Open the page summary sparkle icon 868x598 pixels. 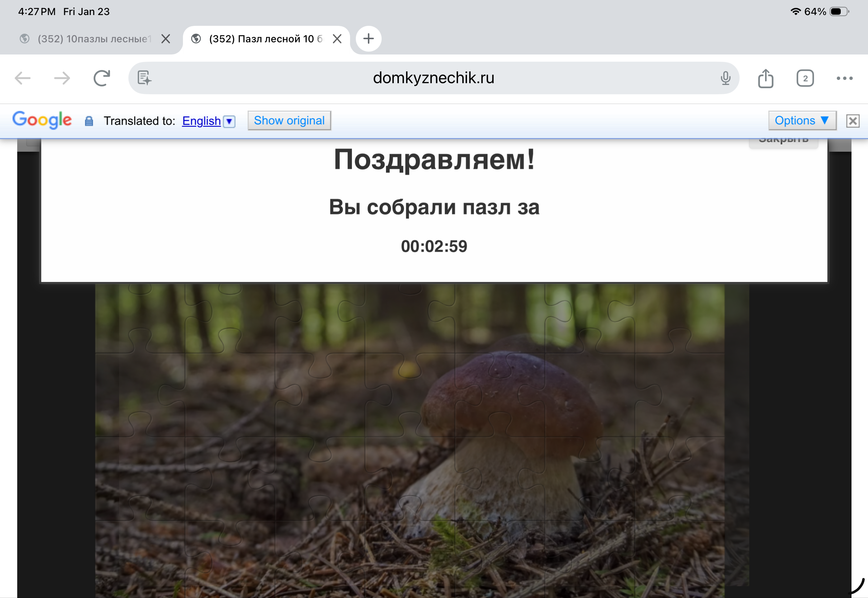tap(144, 78)
